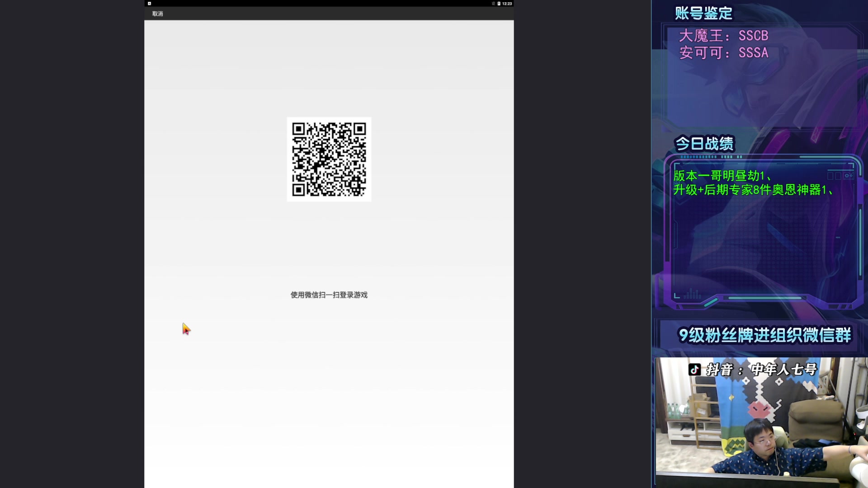Click the battery icon in status bar
The height and width of the screenshot is (488, 868).
coord(499,4)
